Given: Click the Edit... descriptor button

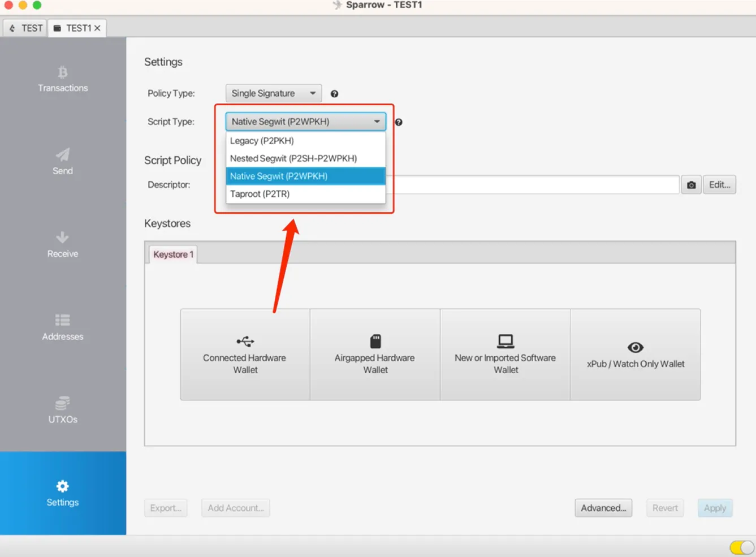Looking at the screenshot, I should click(x=720, y=185).
